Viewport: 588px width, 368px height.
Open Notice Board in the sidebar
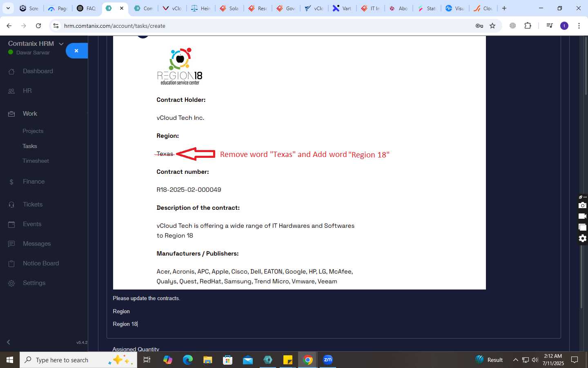pos(41,263)
